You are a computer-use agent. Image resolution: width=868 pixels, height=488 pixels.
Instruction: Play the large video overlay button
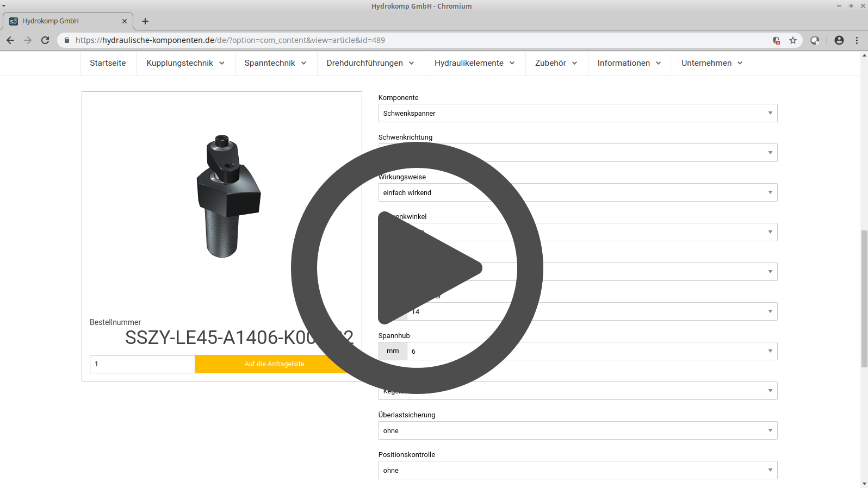[x=417, y=268]
